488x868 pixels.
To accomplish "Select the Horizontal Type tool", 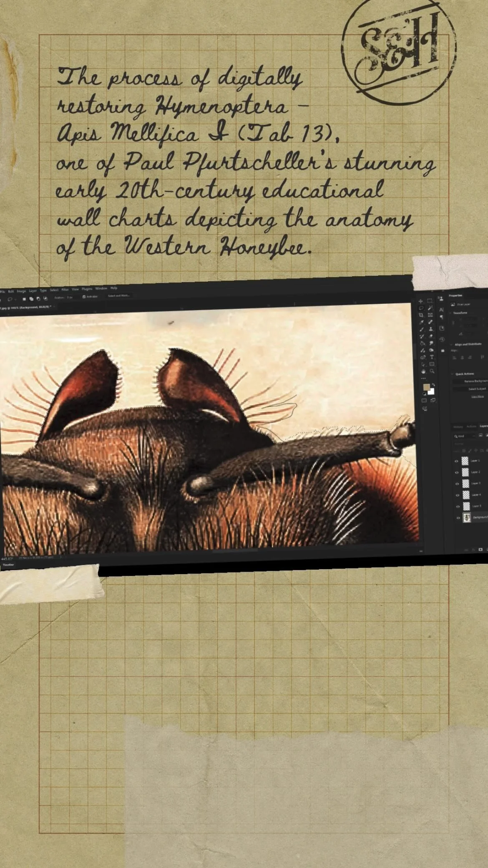I will coord(432,357).
